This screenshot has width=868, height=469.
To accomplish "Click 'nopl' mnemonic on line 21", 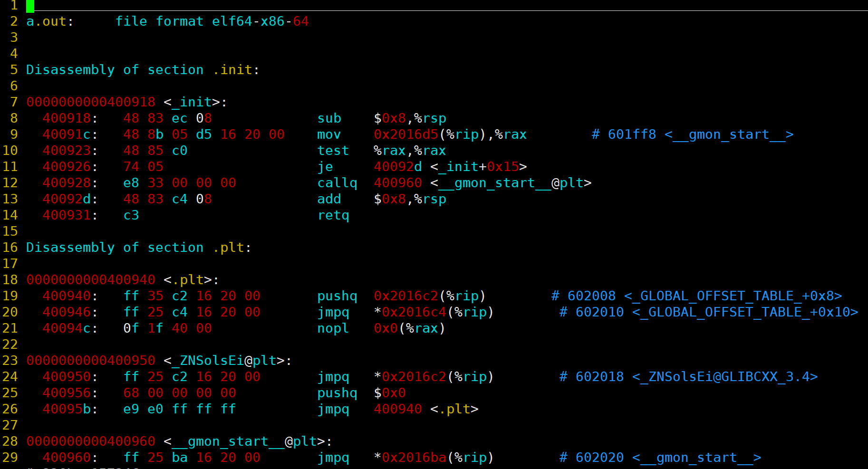I will 333,328.
